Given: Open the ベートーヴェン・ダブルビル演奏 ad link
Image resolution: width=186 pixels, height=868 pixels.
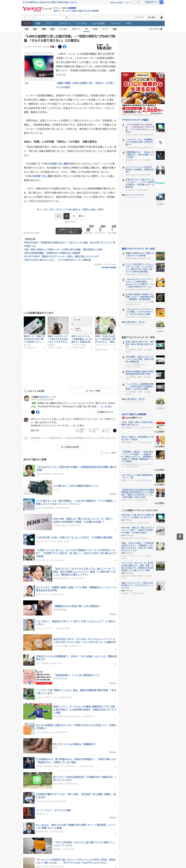Looking at the screenshot, I should click(x=53, y=810).
